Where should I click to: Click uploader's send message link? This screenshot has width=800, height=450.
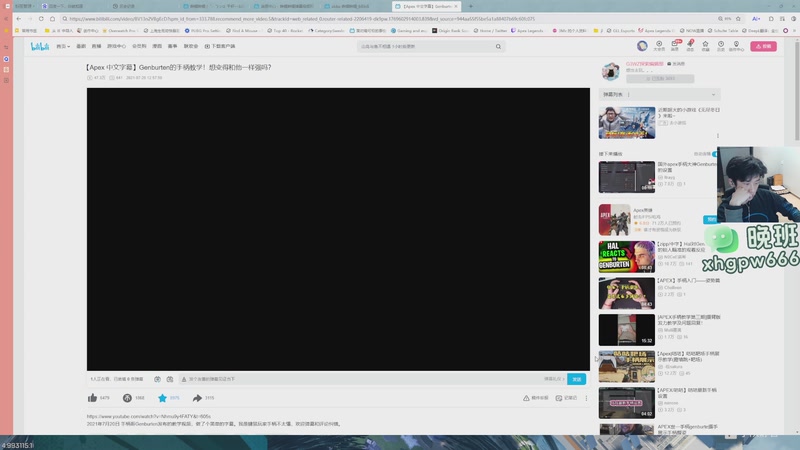pyautogui.click(x=676, y=64)
